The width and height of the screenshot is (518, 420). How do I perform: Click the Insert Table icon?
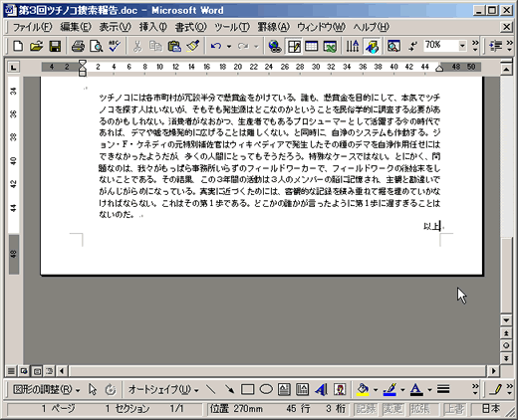pyautogui.click(x=311, y=46)
